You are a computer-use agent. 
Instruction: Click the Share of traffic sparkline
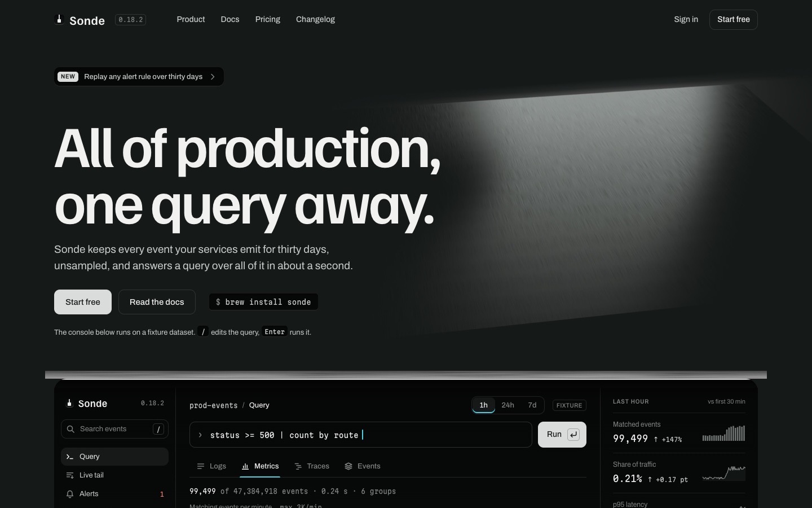(724, 474)
